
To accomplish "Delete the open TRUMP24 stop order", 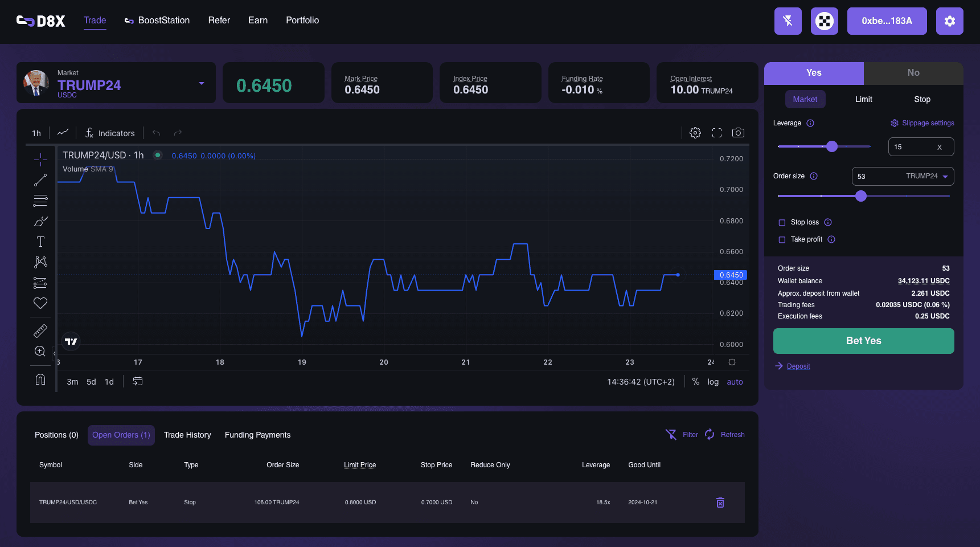I will pyautogui.click(x=720, y=503).
